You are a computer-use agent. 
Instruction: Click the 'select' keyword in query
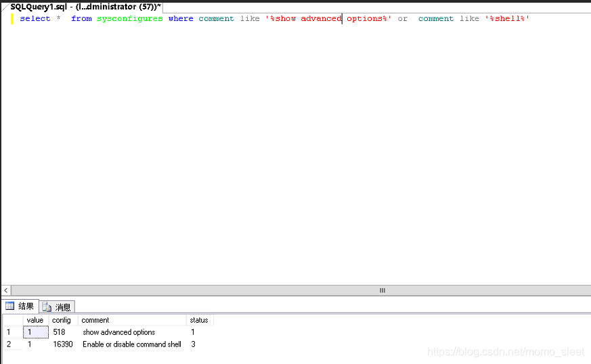[35, 18]
